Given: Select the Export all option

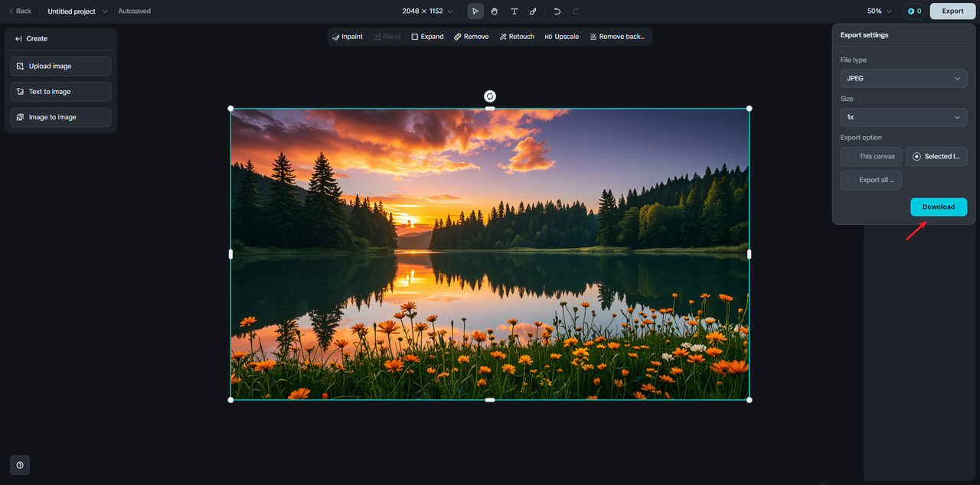Looking at the screenshot, I should [871, 180].
